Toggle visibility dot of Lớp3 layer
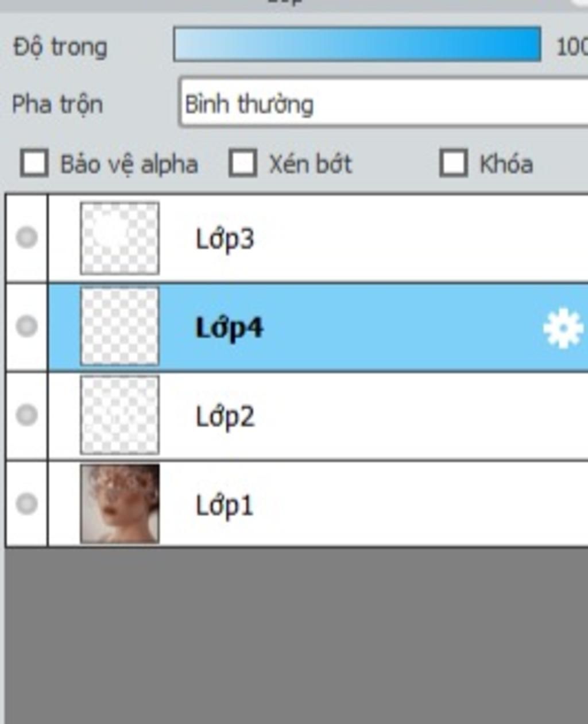Screen dimensions: 588x724 pos(26,237)
